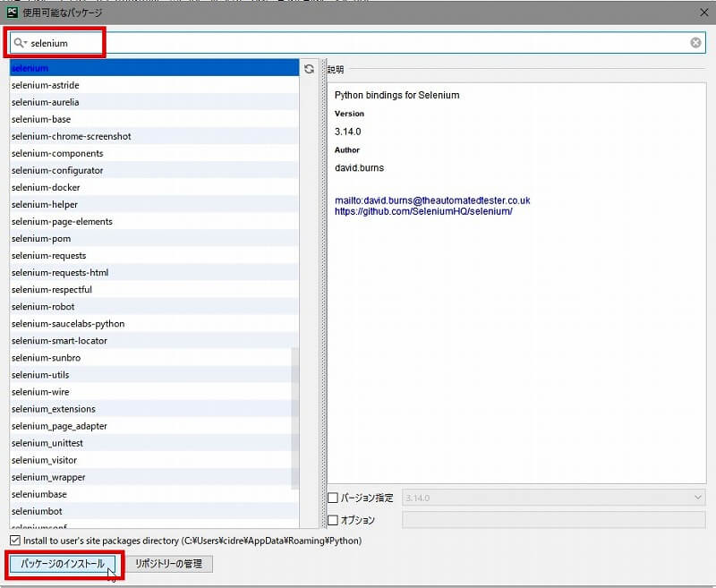Select selenium-smart-locator package
Screen dimensions: 716x588
pyautogui.click(x=154, y=341)
